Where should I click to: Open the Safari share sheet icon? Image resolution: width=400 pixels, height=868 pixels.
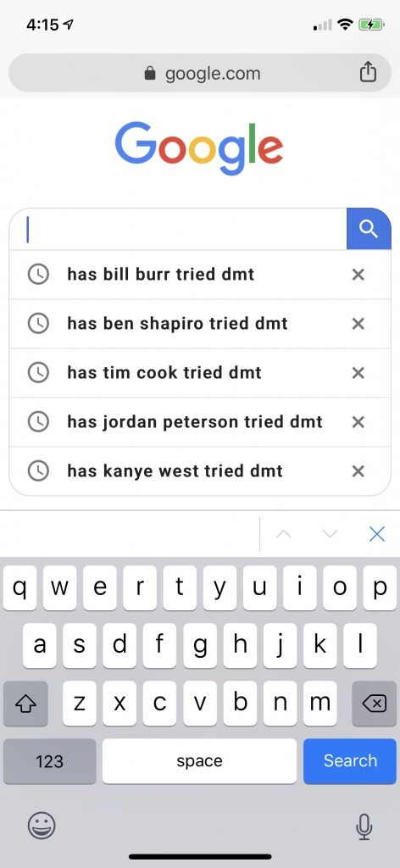[x=369, y=73]
